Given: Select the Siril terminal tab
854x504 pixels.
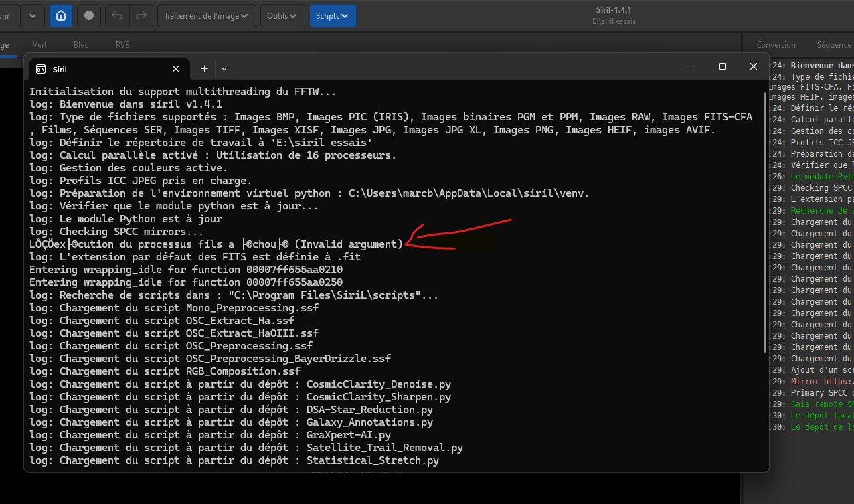Looking at the screenshot, I should (110, 69).
